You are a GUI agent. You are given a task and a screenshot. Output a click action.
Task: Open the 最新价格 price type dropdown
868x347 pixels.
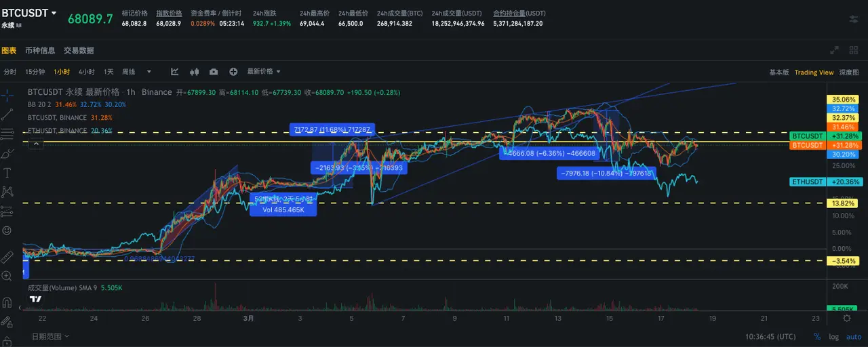(264, 72)
